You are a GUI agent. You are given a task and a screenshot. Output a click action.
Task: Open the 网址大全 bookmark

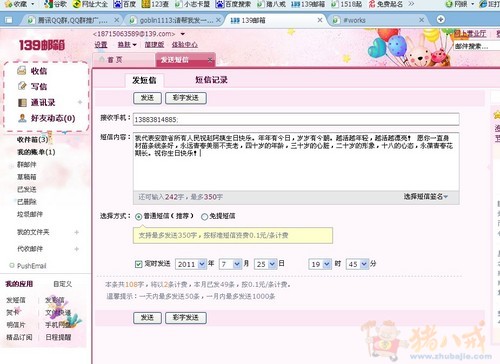[90, 4]
